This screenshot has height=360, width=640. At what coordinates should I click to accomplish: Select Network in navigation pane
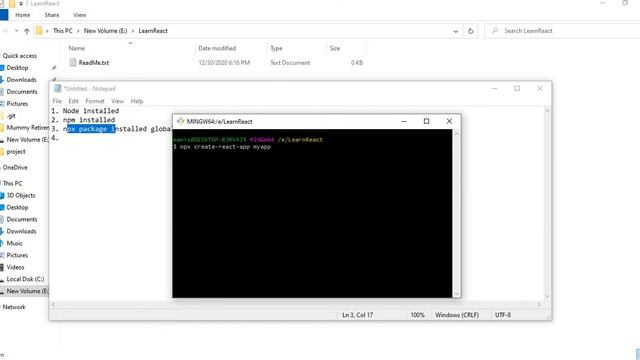pyautogui.click(x=14, y=307)
